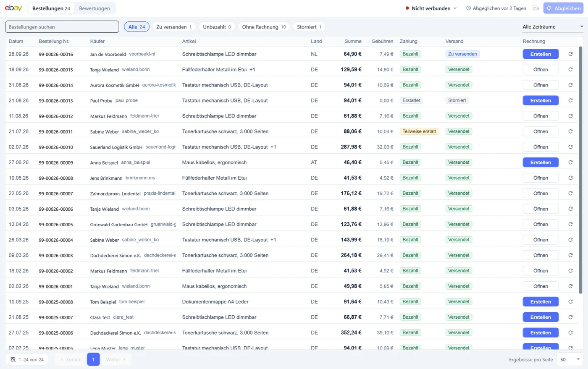Refresh order 99-00026-00003 row icon
The image size is (588, 369).
570,255
